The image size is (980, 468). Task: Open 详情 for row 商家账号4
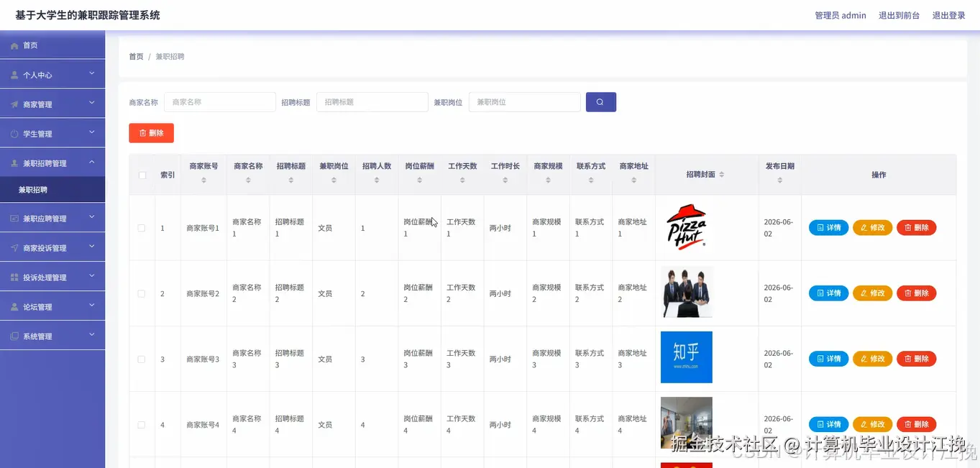point(828,425)
